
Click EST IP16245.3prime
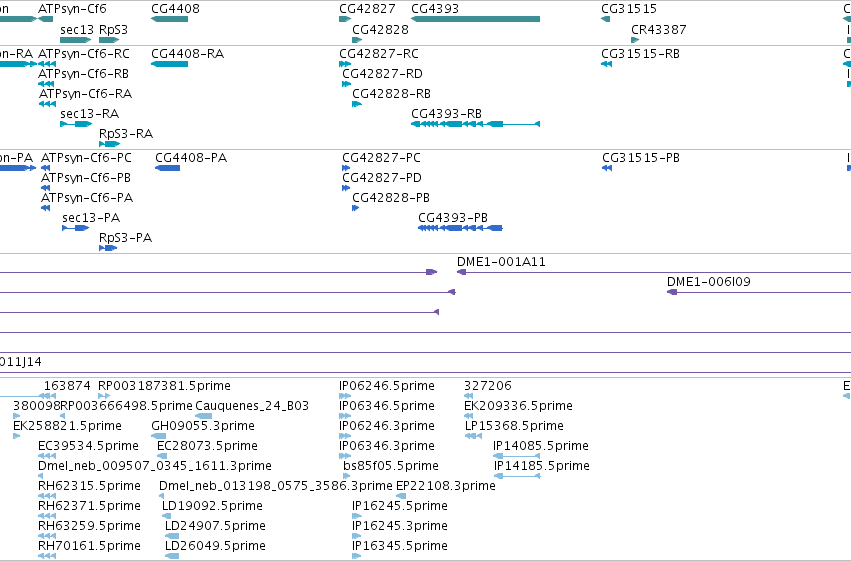[x=400, y=527]
